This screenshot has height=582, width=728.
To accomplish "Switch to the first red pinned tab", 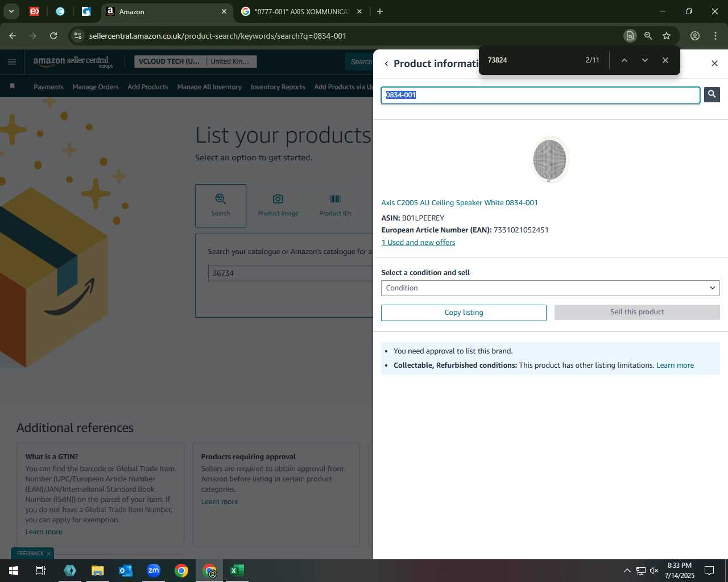I will [x=34, y=11].
